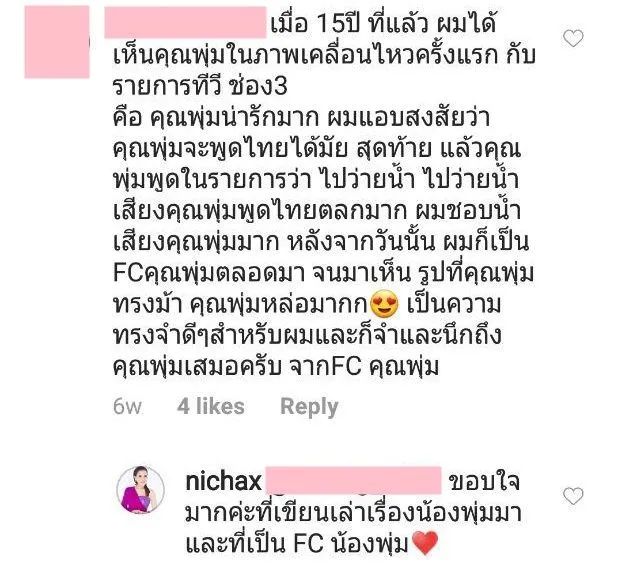622x571 pixels.
Task: Reply to the first comment
Action: click(309, 407)
